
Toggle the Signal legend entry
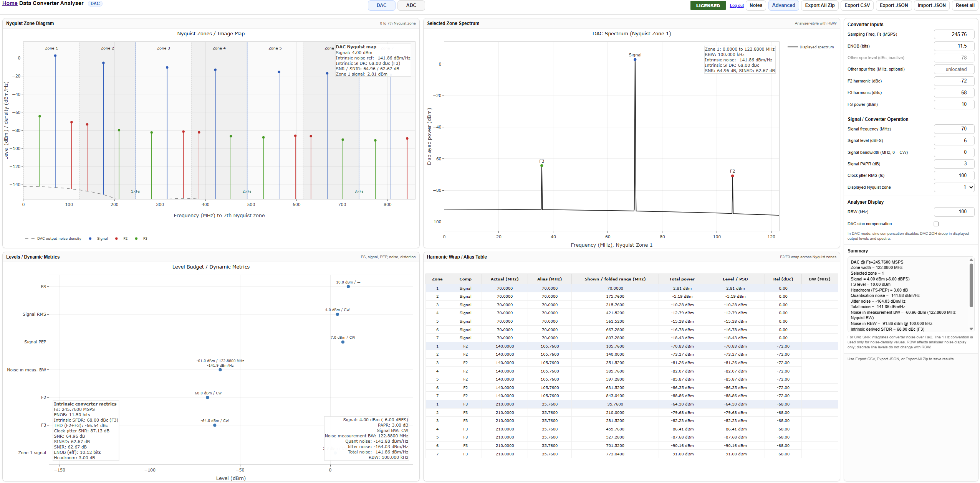pos(99,239)
